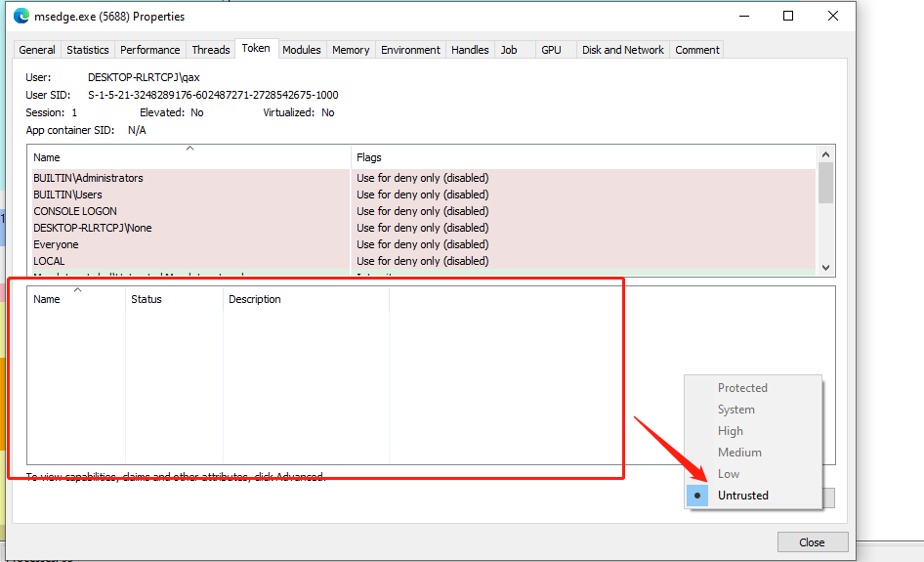Sort groups list by Flags column

pyautogui.click(x=583, y=157)
